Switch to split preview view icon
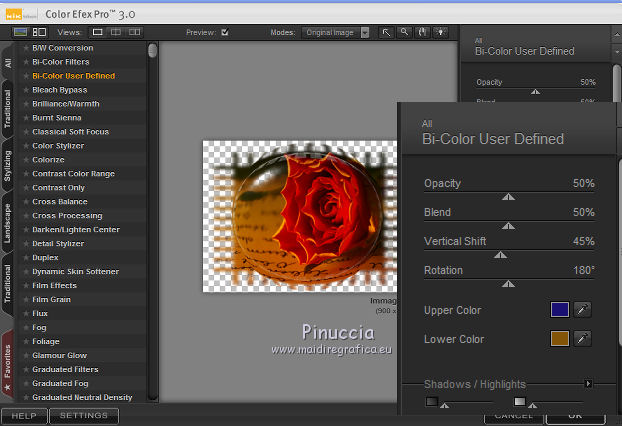 [x=117, y=32]
